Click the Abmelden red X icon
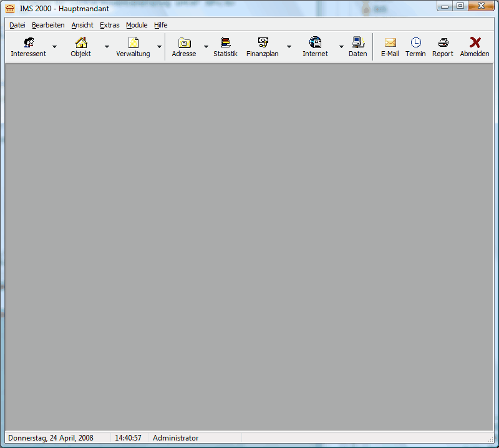This screenshot has width=499, height=448. click(475, 42)
